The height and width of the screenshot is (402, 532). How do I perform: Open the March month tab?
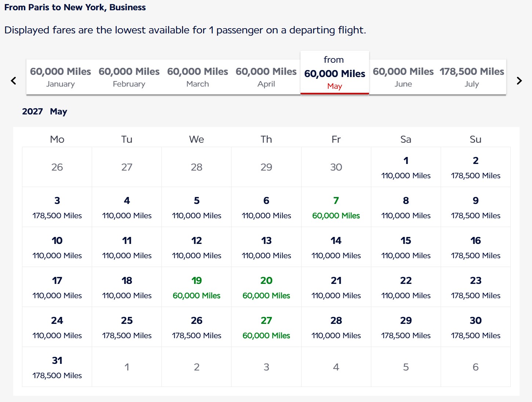198,77
